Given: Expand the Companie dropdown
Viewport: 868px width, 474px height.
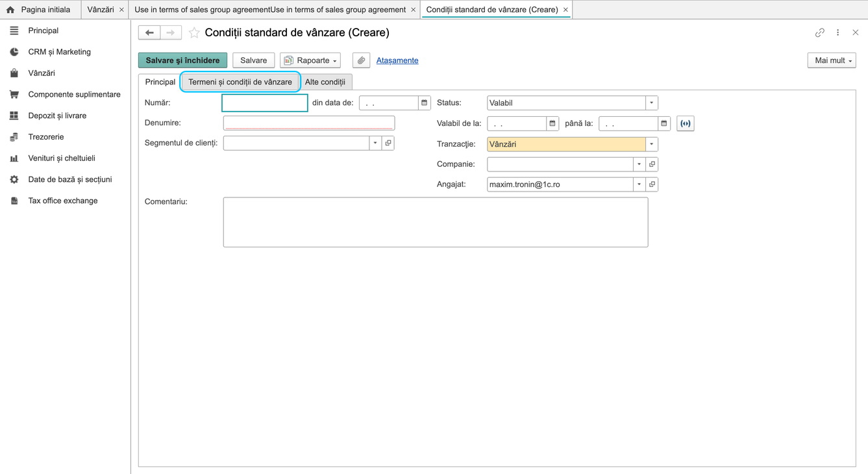Looking at the screenshot, I should pos(639,164).
